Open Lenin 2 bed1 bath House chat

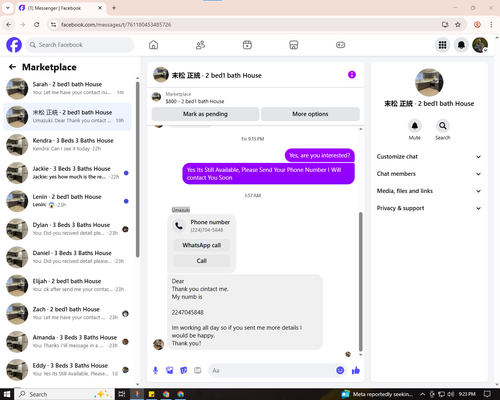tap(67, 201)
